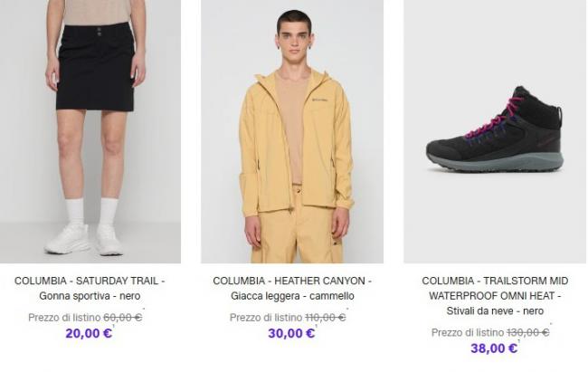The image size is (588, 372).
Task: Click the white sneakers in the skirt photo
Action: pos(83,240)
